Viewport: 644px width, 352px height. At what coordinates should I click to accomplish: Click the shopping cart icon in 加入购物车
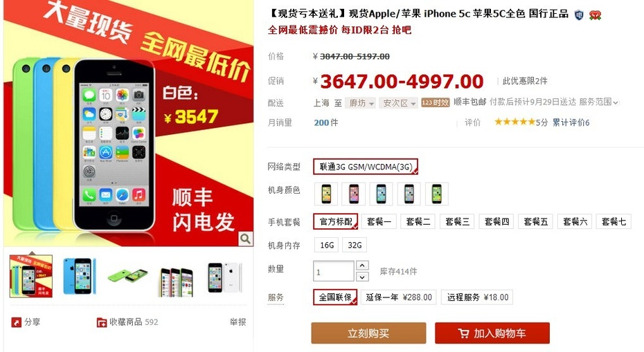[x=464, y=333]
